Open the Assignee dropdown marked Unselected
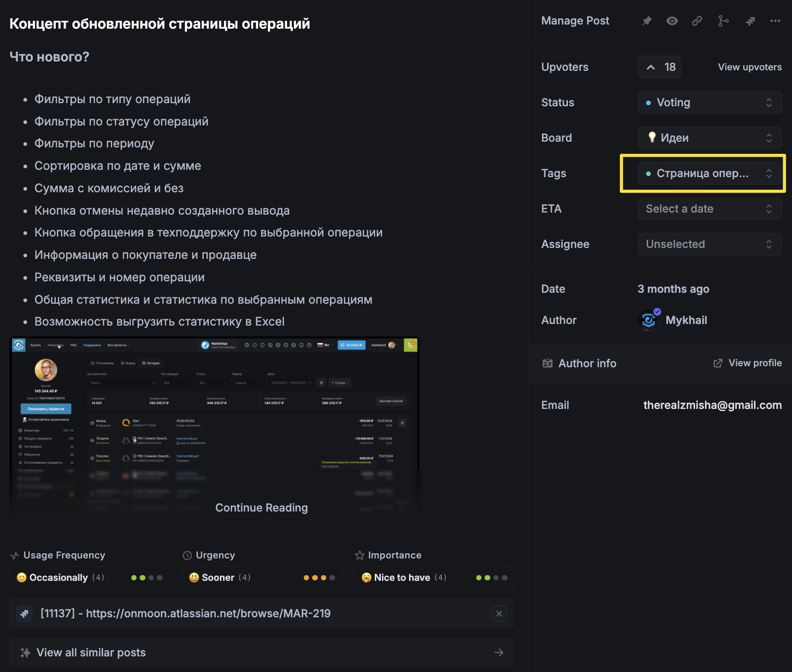This screenshot has height=672, width=792. coord(709,244)
